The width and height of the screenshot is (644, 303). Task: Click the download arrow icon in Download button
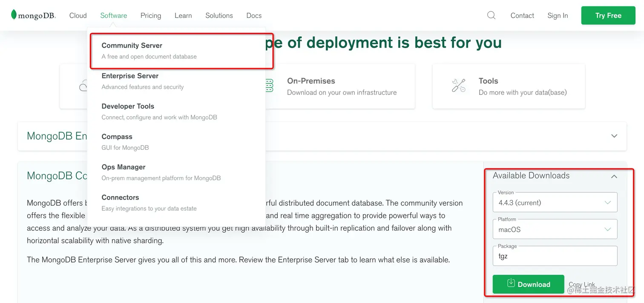(x=511, y=283)
